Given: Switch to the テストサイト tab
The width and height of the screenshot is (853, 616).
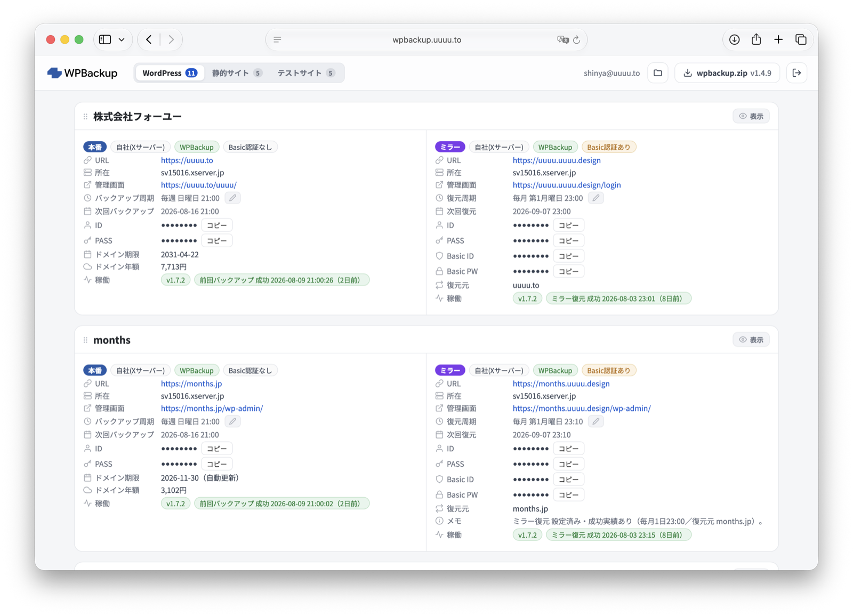Looking at the screenshot, I should [x=306, y=73].
